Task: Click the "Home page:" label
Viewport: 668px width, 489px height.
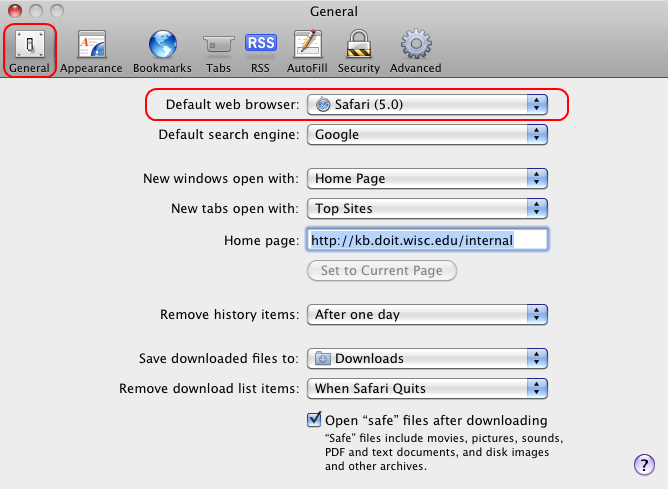Action: click(262, 241)
